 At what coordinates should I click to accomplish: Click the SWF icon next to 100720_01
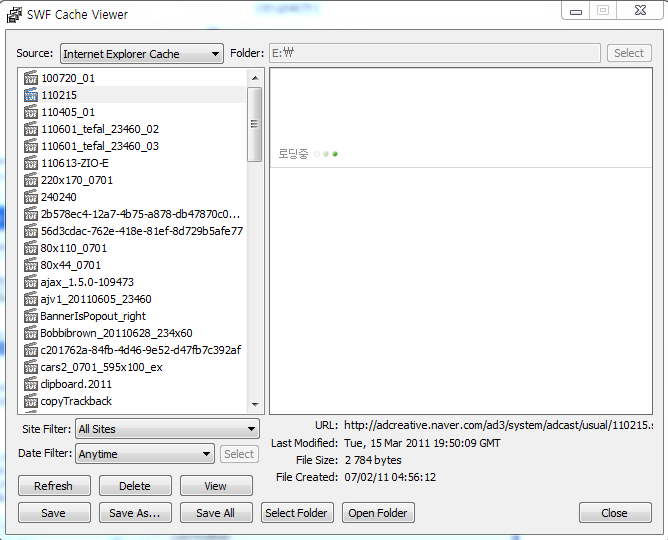click(x=31, y=78)
